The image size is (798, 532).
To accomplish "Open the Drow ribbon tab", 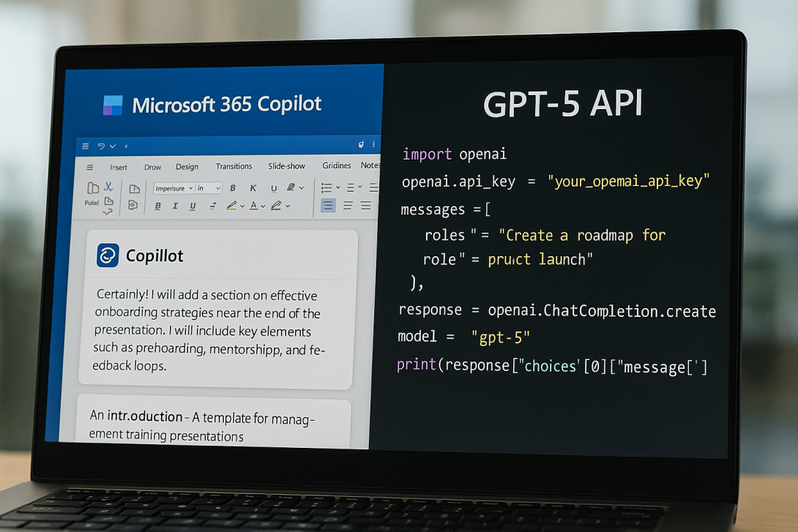I will click(153, 167).
